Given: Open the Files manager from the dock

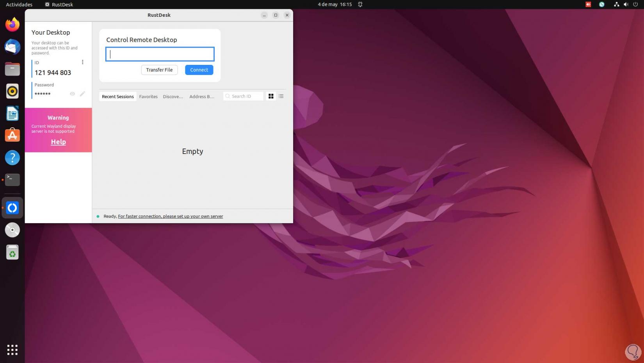Looking at the screenshot, I should click(12, 69).
